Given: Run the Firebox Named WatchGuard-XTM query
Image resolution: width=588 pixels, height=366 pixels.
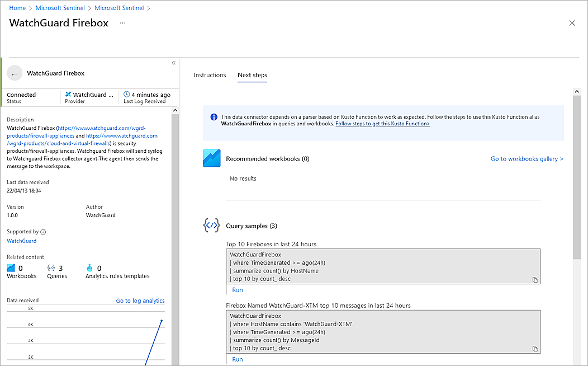Looking at the screenshot, I should pos(237,359).
